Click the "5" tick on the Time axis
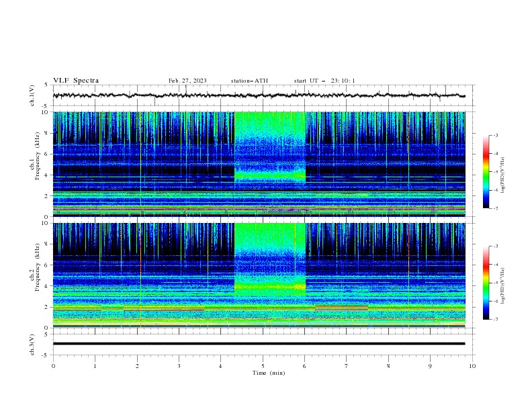 click(263, 366)
